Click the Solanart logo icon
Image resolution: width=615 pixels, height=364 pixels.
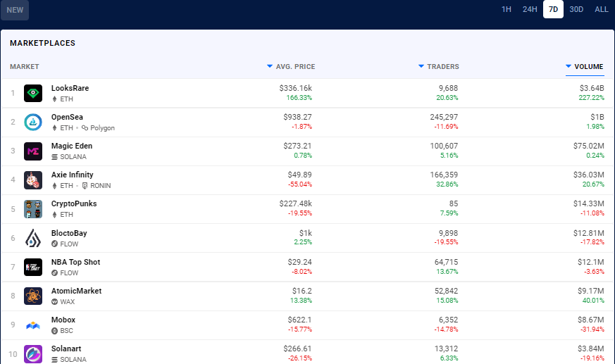pyautogui.click(x=33, y=354)
